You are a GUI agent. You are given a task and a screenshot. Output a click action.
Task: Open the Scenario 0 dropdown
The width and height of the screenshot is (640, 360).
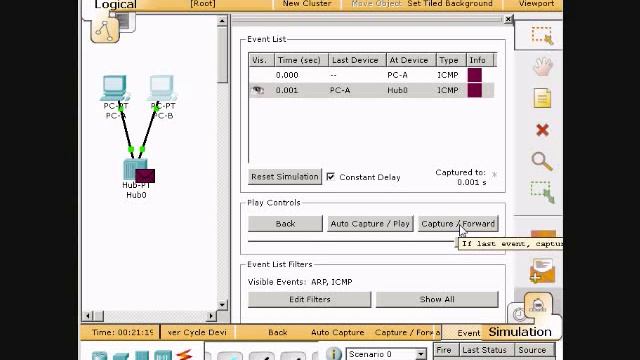tap(420, 354)
